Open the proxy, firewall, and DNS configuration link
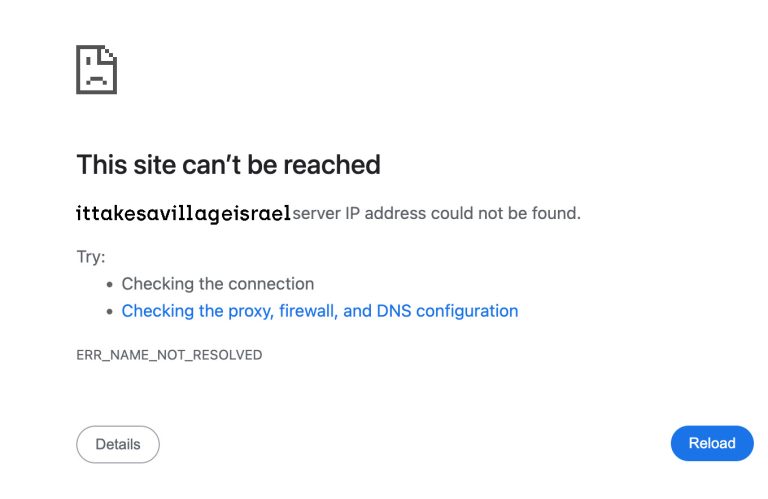768x499 pixels. click(319, 311)
